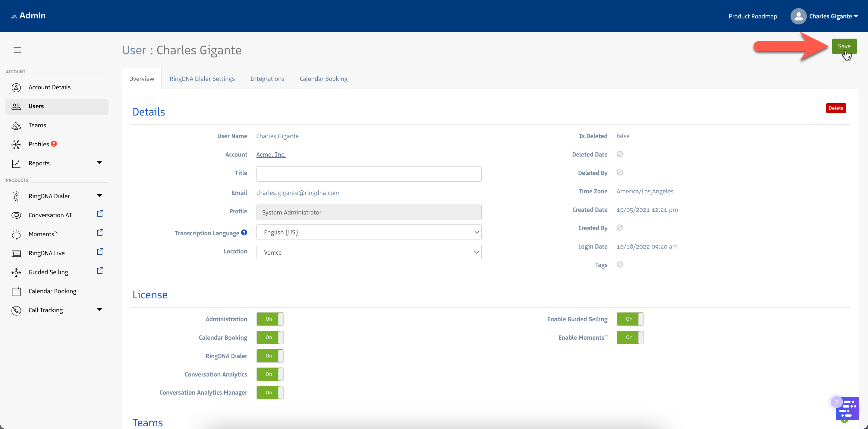This screenshot has height=429, width=868.
Task: Open the Location dropdown showing Venice
Action: click(369, 252)
